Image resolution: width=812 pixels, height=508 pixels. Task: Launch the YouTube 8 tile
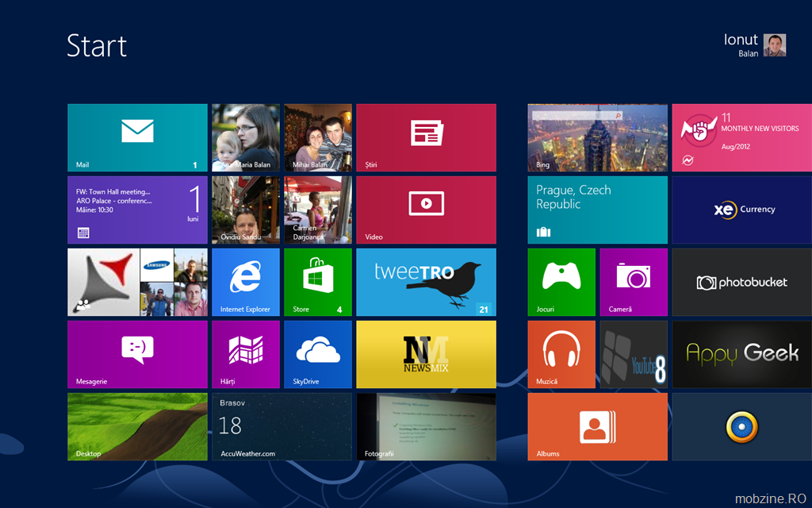634,355
